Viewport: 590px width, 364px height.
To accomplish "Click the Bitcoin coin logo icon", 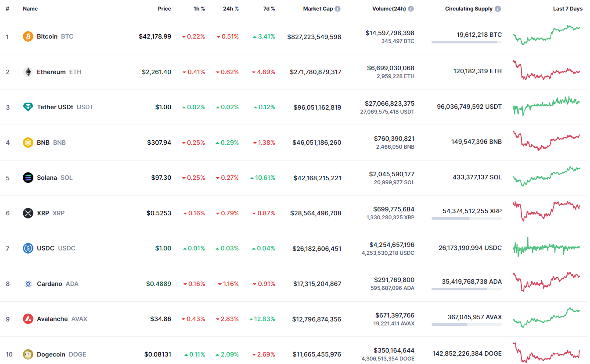I will [28, 36].
